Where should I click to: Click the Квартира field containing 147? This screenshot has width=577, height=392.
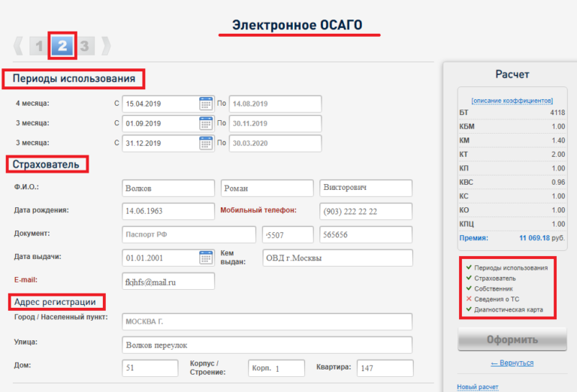point(383,368)
